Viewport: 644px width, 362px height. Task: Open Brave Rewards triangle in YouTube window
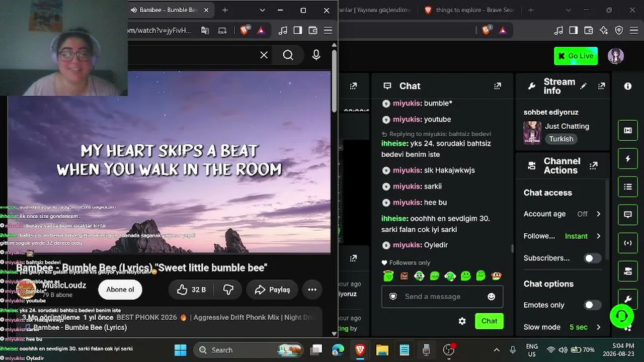point(261,31)
